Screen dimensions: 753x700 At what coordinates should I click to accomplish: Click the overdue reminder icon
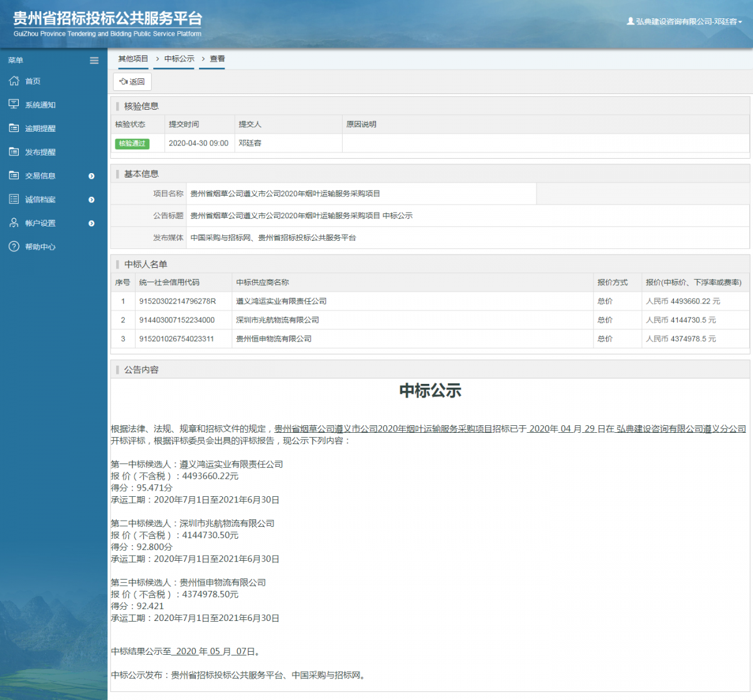click(x=14, y=128)
